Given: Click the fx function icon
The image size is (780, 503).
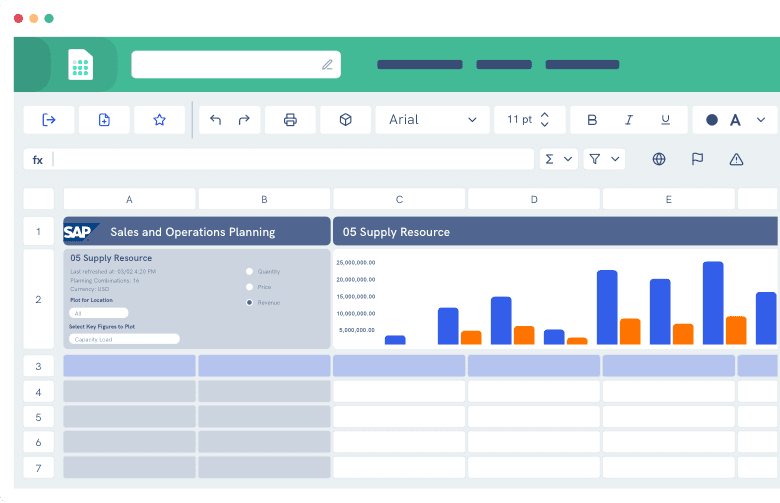Looking at the screenshot, I should 38,160.
